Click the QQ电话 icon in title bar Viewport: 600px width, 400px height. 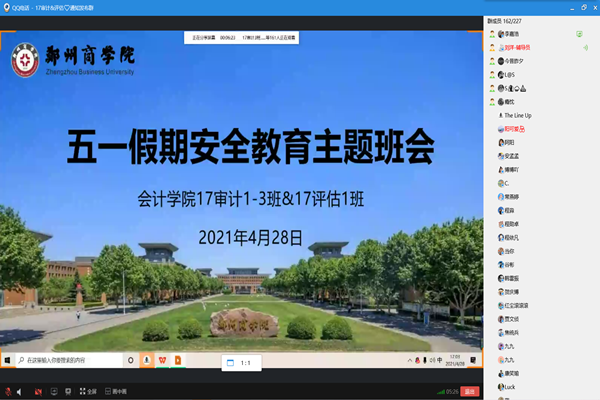pyautogui.click(x=7, y=8)
